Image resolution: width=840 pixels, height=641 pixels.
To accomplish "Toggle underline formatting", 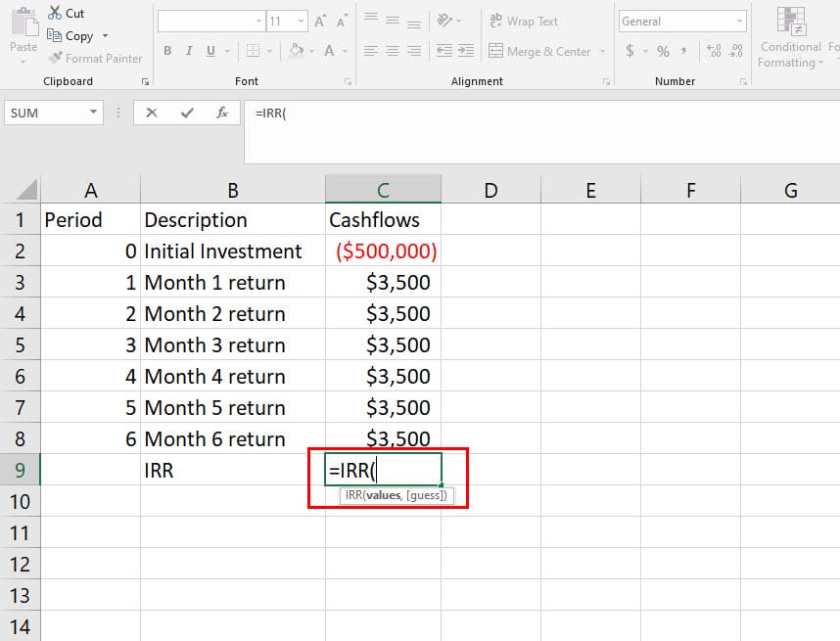I will (208, 50).
